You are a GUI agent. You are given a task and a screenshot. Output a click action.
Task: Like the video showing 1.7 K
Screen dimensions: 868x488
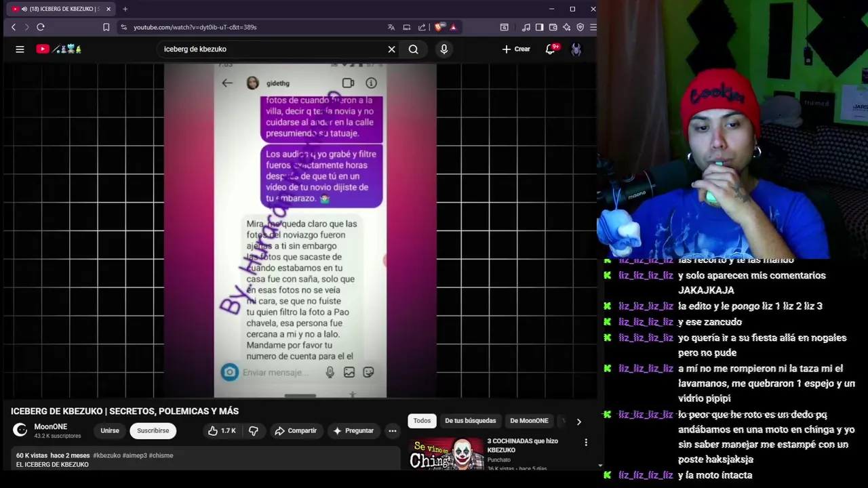click(x=222, y=430)
